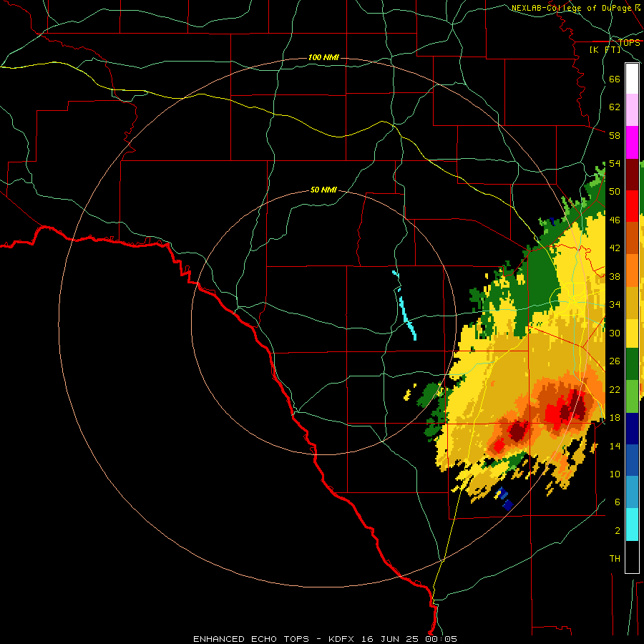Viewport: 644px width, 644px height.
Task: Select the "00:05" timestamp in caption
Action: point(441,639)
